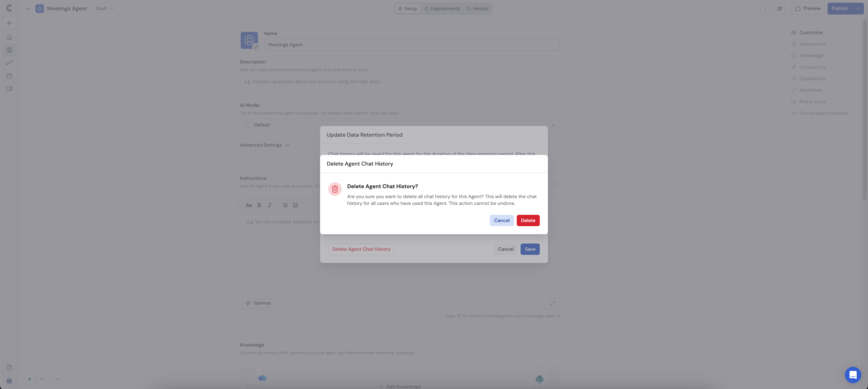Click the Publish button
This screenshot has height=389, width=868.
tap(839, 8)
